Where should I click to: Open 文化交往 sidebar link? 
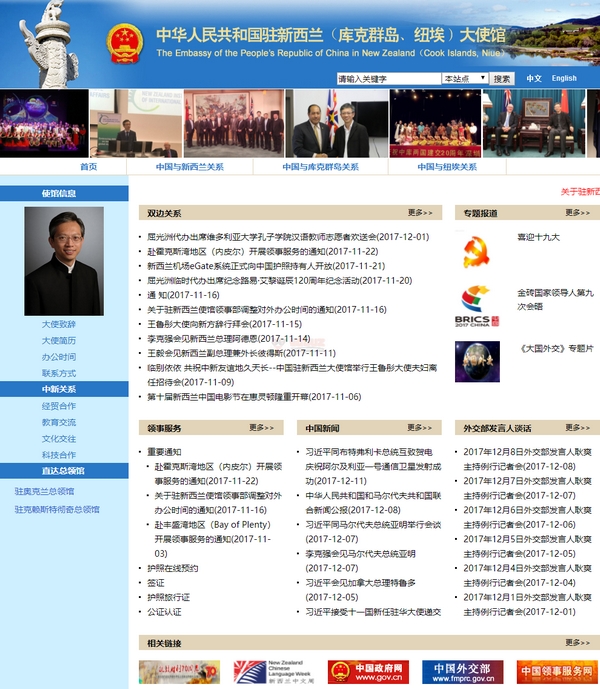[x=59, y=439]
